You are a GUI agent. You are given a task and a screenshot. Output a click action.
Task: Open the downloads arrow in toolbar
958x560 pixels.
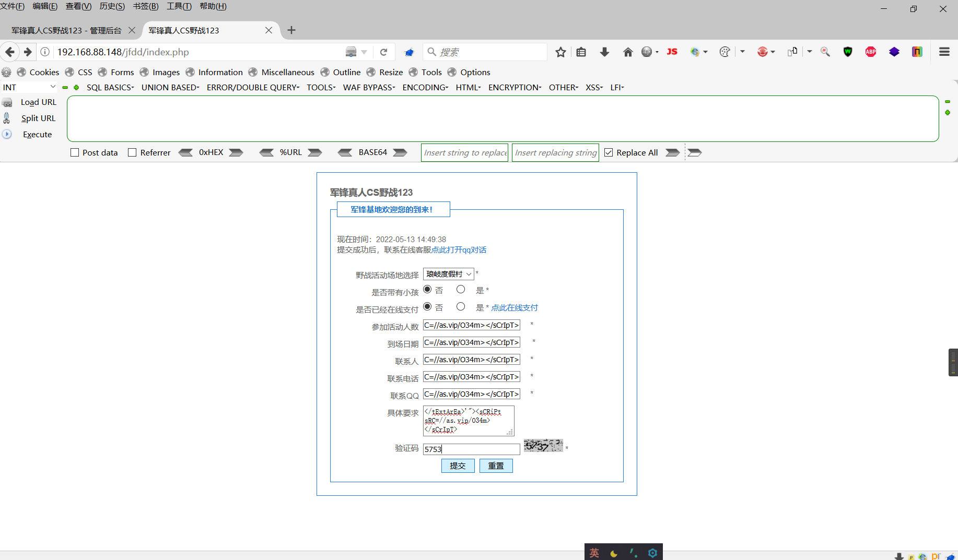604,52
